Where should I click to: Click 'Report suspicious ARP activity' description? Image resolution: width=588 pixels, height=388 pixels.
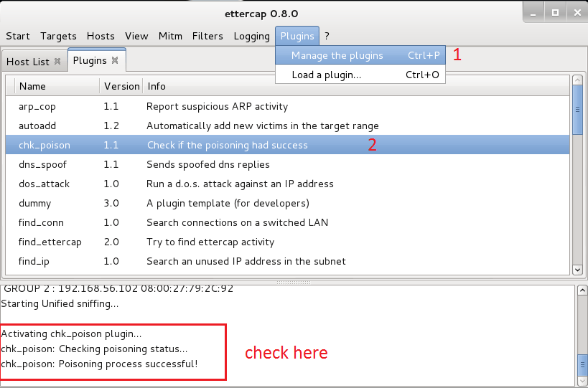click(217, 106)
